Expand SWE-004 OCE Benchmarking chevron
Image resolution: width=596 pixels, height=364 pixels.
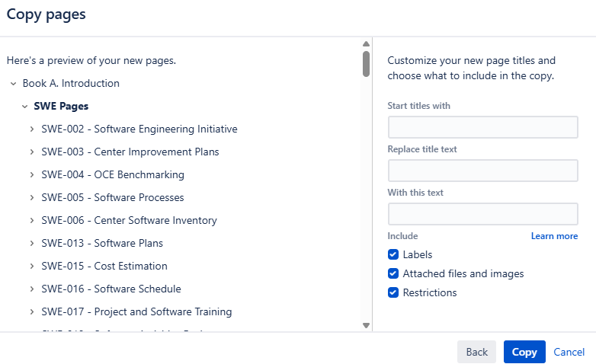(x=31, y=175)
